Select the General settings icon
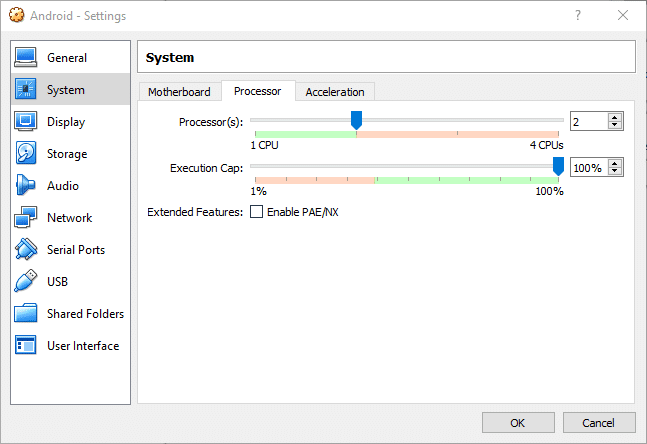Screen dimensions: 647x444 tap(26, 58)
